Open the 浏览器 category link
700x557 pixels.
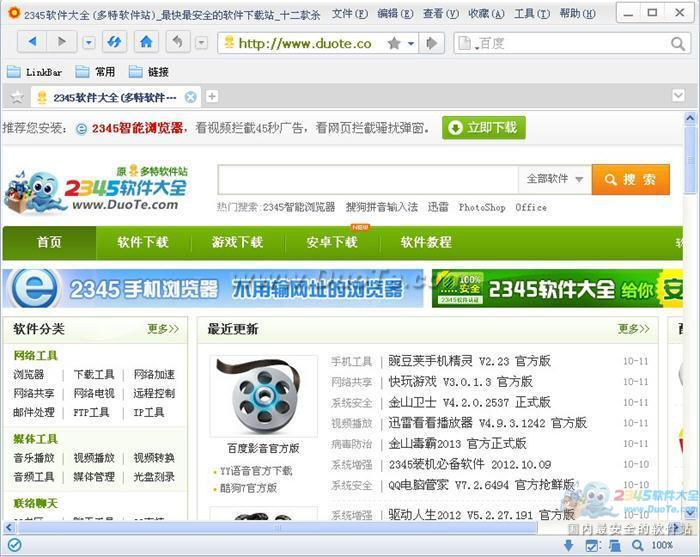pos(29,374)
